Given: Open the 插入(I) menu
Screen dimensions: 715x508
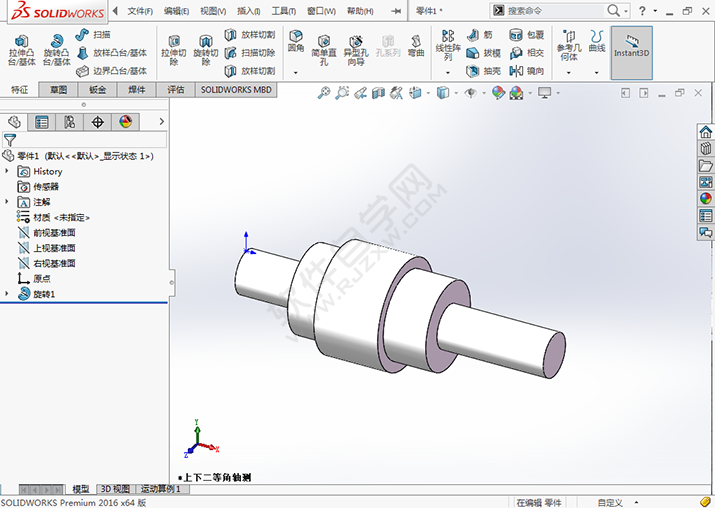Looking at the screenshot, I should pos(249,11).
